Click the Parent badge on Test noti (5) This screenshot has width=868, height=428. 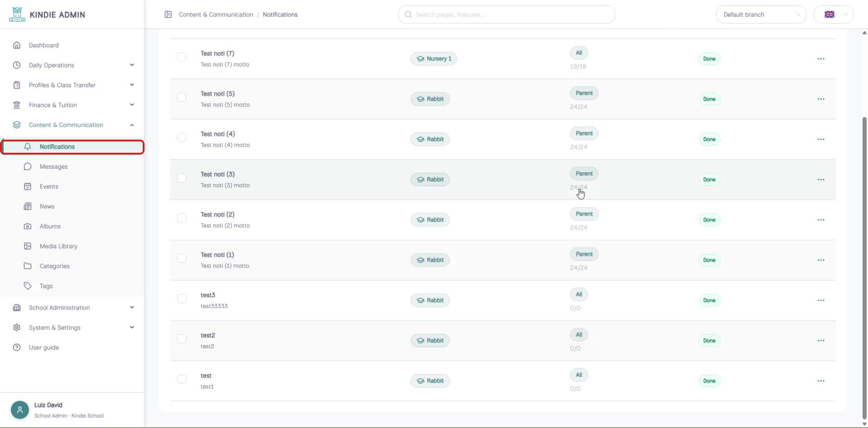coord(584,93)
